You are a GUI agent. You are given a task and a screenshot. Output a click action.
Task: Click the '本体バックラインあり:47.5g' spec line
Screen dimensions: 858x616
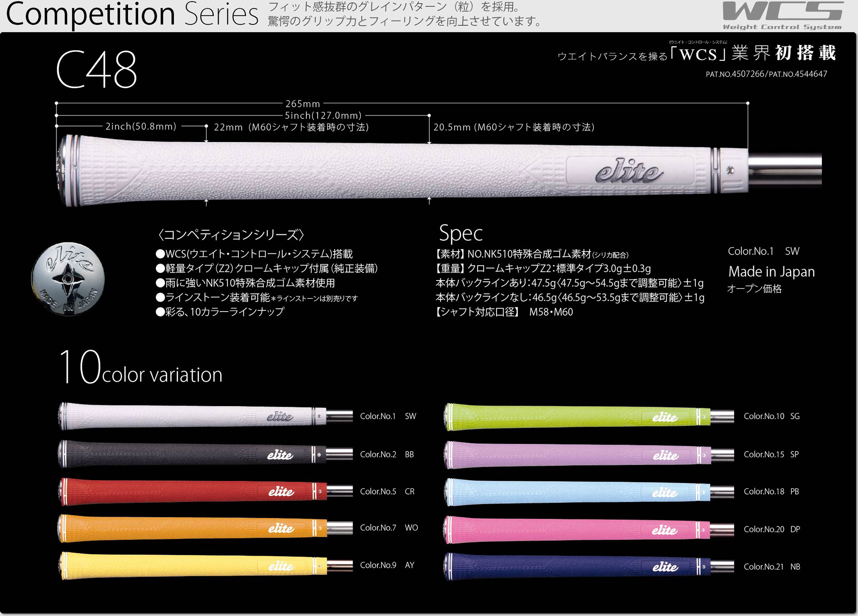click(x=569, y=283)
